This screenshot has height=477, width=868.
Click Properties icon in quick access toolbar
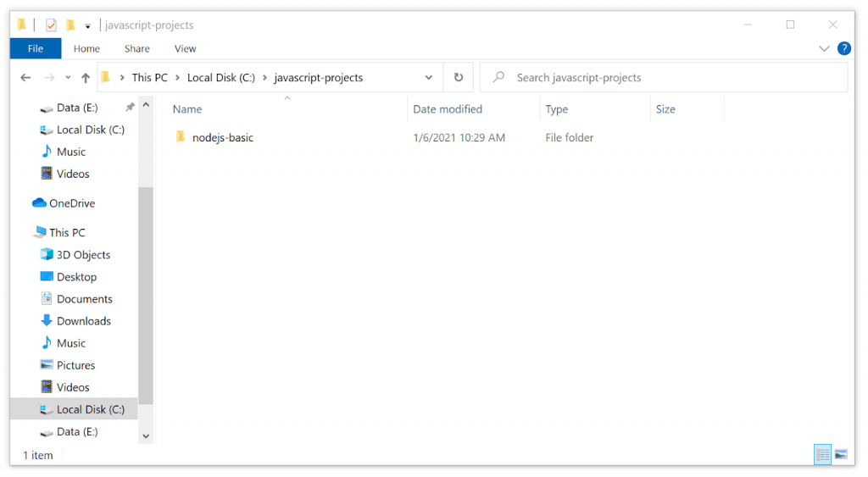(51, 25)
